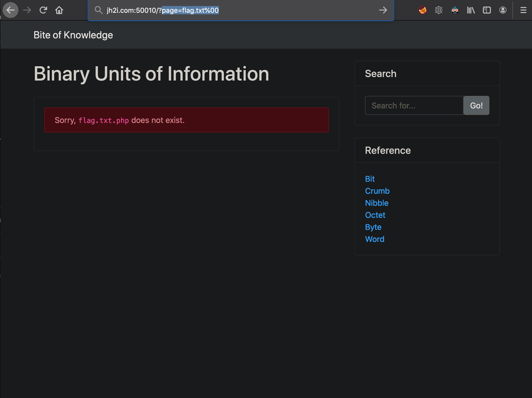Click the back navigation arrow icon
Screen dimensions: 532x398
coord(10,10)
